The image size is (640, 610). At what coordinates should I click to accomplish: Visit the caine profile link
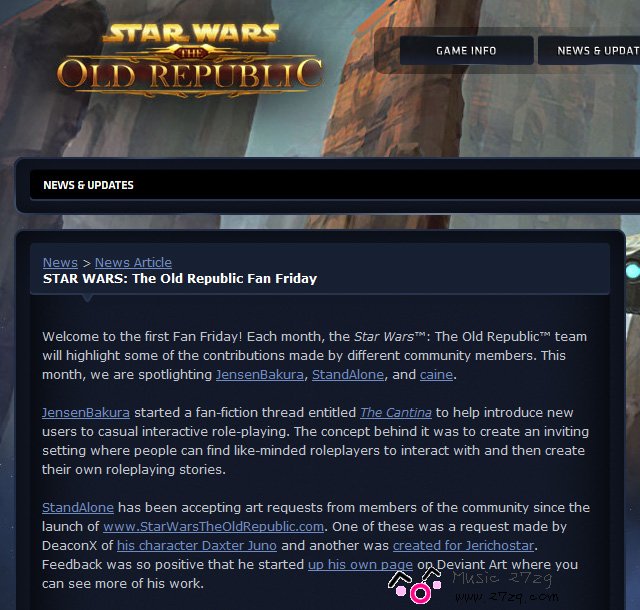coord(436,374)
